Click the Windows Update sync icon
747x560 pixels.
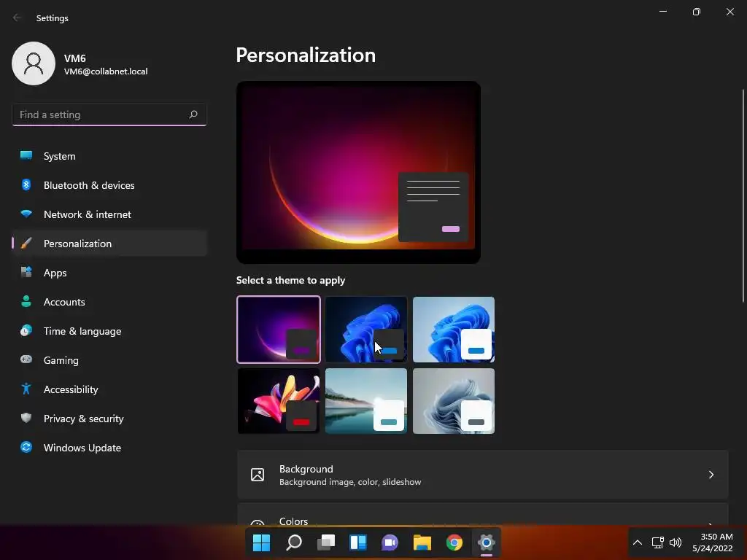tap(26, 447)
